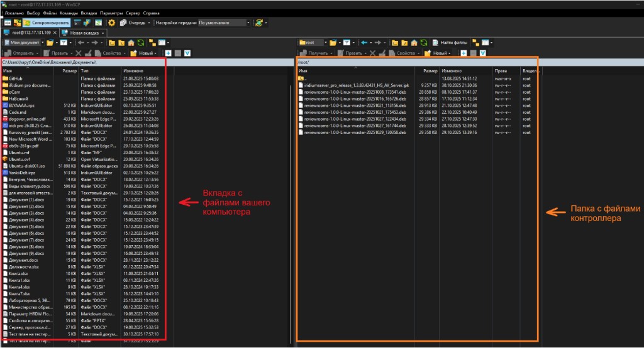This screenshot has height=348, width=644.
Task: Go to home directory in local panel
Action: pyautogui.click(x=131, y=43)
